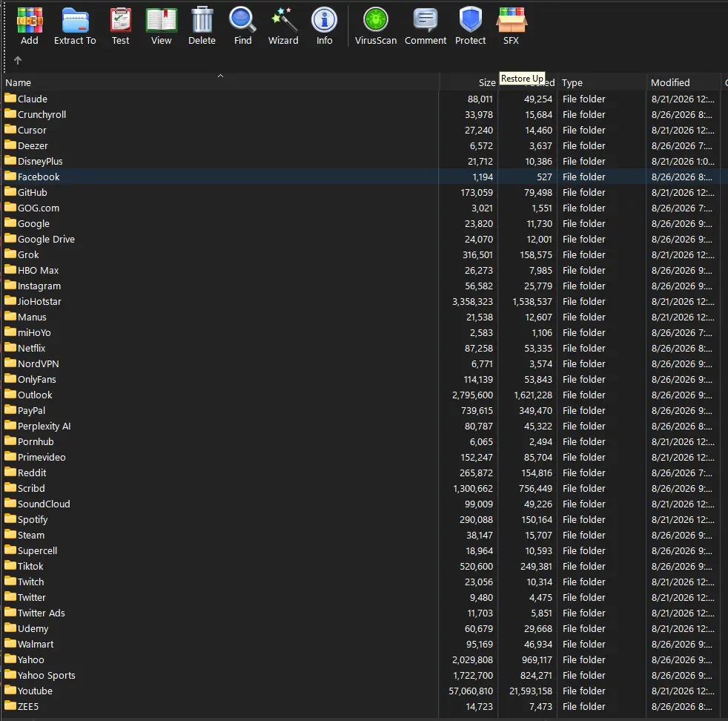728x721 pixels.
Task: Select the DisneyPlus folder icon
Action: point(10,160)
